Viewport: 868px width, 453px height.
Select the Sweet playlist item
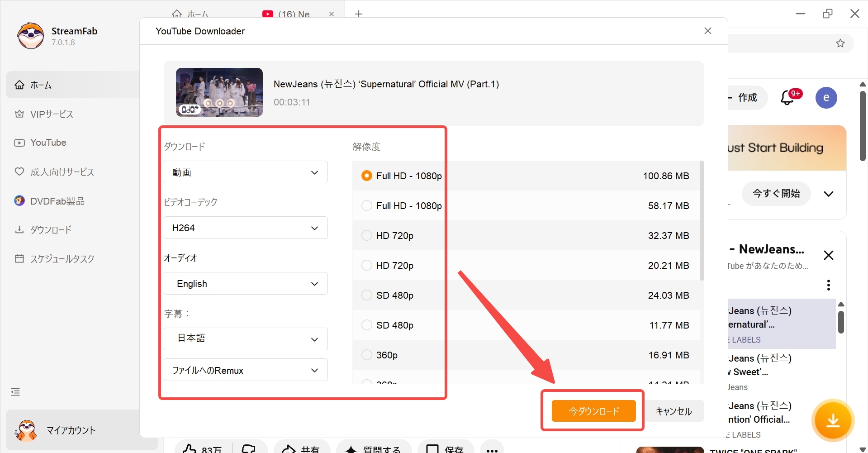(x=782, y=372)
